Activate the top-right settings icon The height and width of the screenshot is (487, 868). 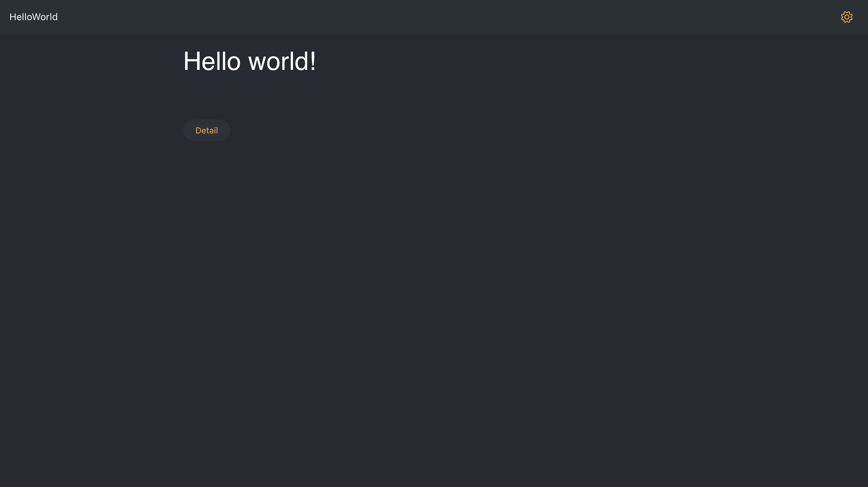847,17
